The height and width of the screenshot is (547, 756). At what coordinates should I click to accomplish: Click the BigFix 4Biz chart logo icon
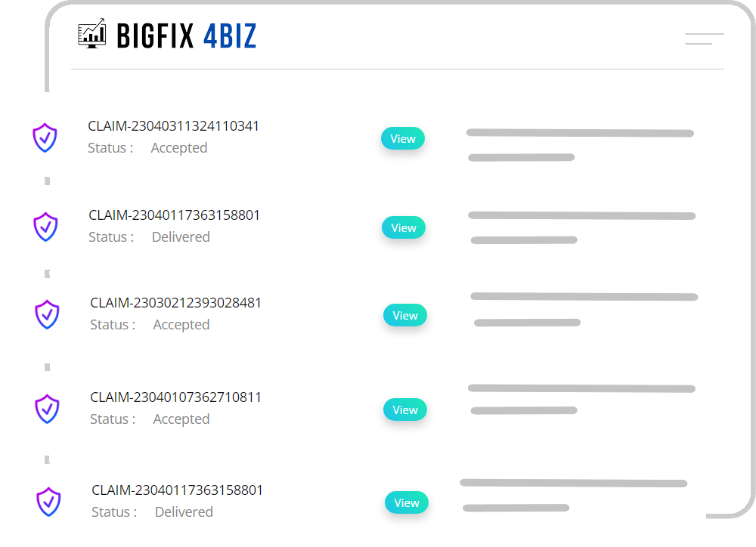[92, 32]
